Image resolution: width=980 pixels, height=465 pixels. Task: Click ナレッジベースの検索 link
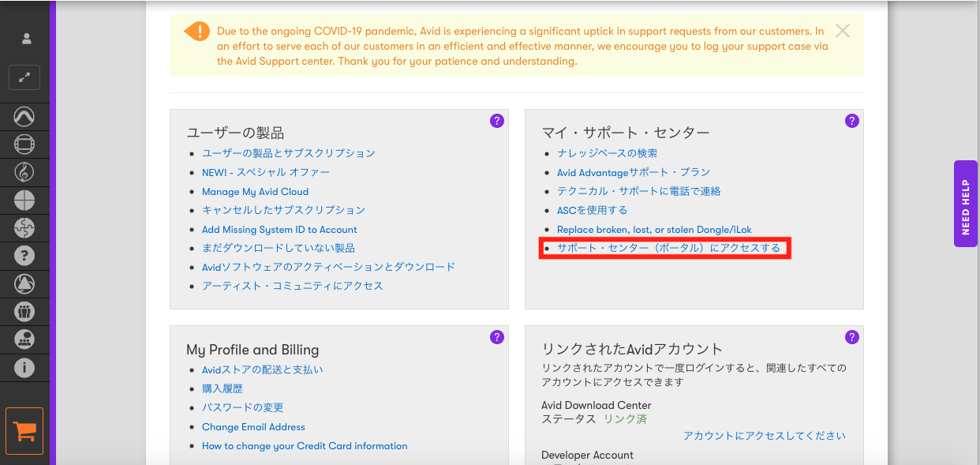tap(607, 153)
